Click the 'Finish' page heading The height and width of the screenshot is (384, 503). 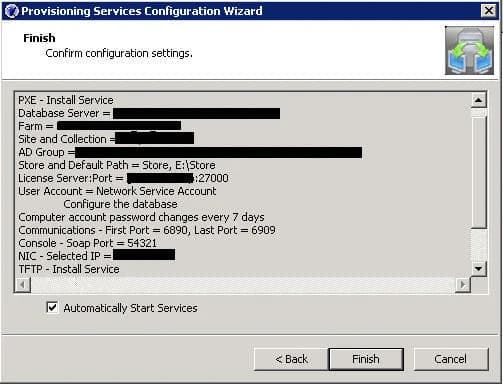click(x=39, y=38)
